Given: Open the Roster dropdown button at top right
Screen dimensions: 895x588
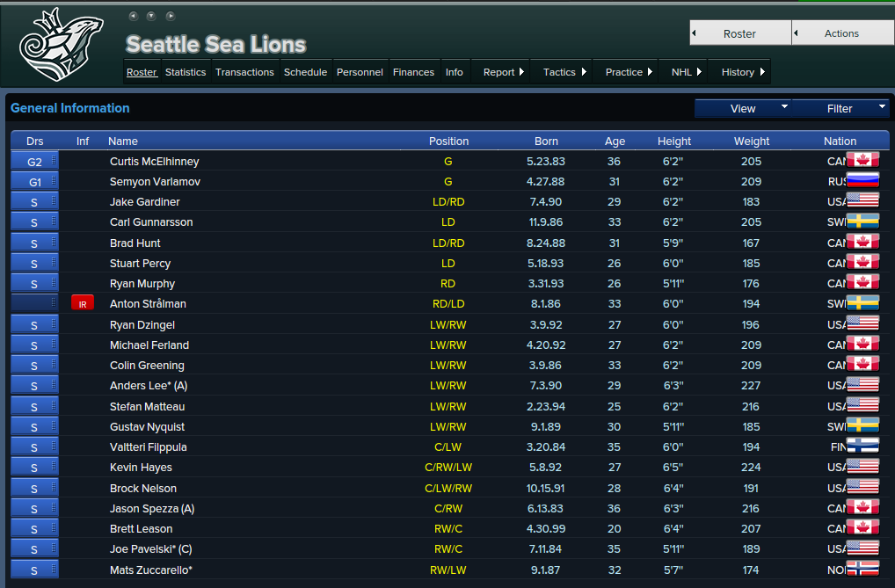Looking at the screenshot, I should [739, 33].
